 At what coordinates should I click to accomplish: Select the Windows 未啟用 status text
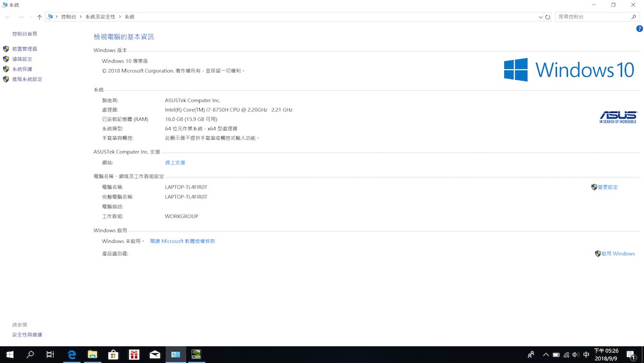(123, 241)
